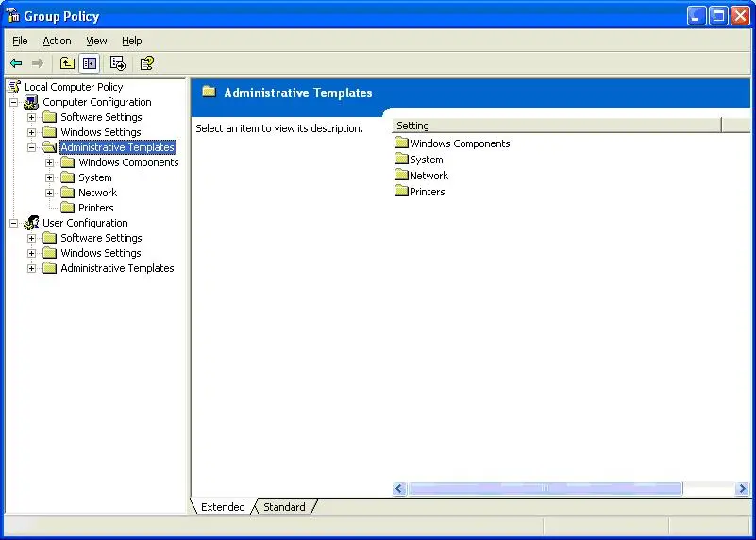Click the horizontal scrollbar right arrow

pos(743,489)
